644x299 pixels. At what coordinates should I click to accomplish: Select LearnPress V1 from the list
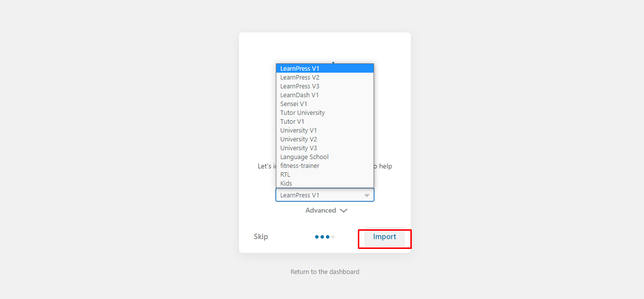324,69
